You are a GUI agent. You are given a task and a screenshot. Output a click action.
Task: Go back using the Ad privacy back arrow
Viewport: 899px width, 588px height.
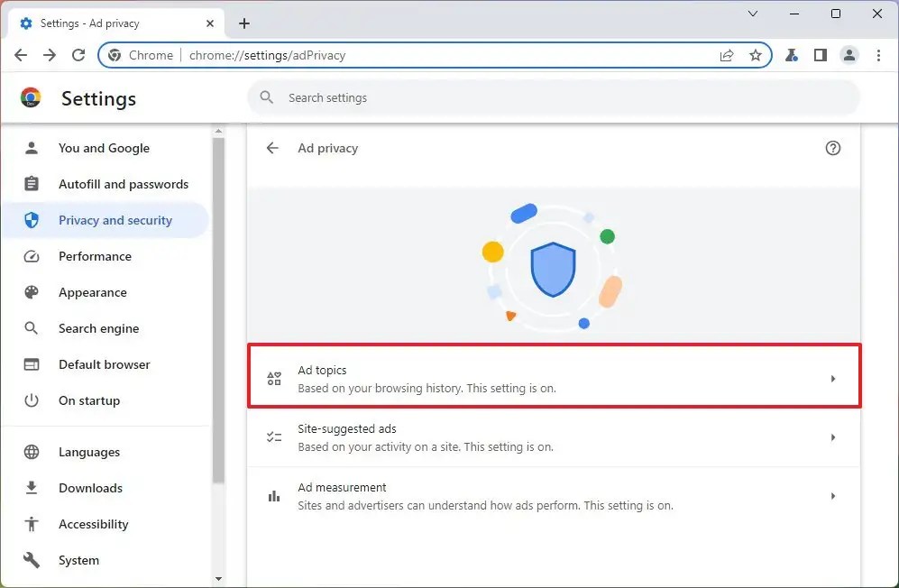coord(271,148)
